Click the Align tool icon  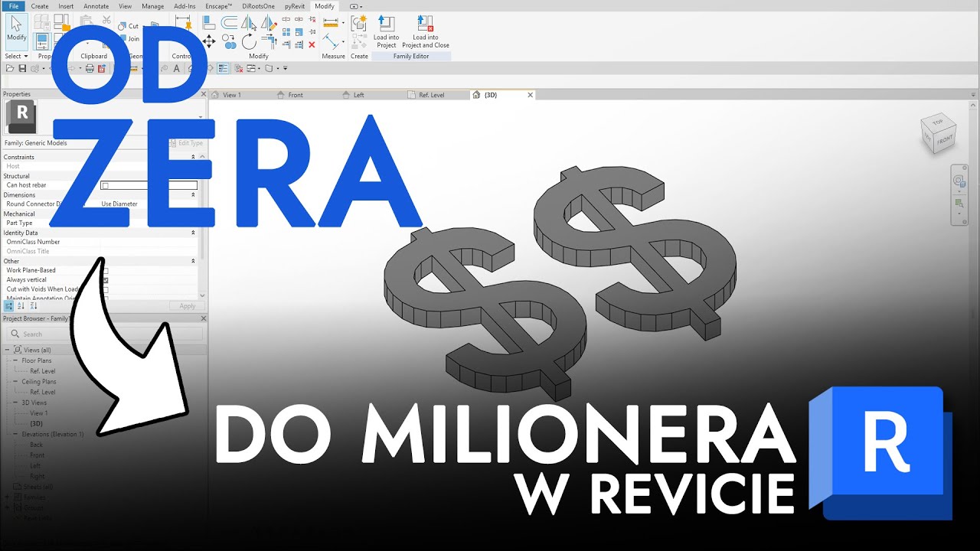click(x=208, y=23)
